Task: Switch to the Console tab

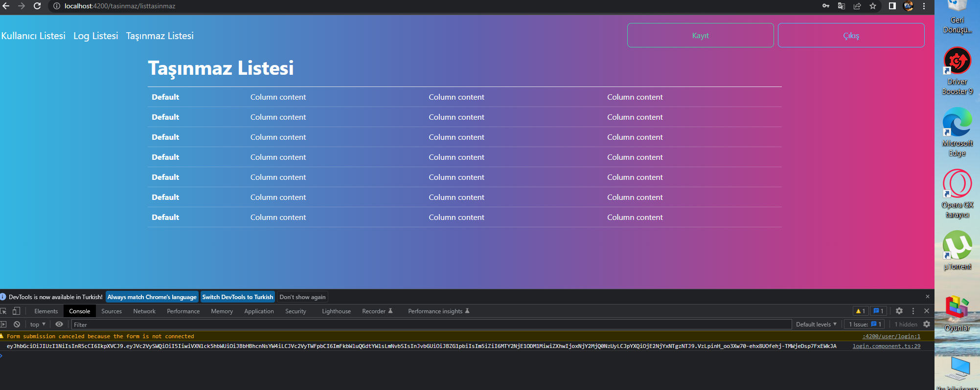Action: (x=80, y=311)
